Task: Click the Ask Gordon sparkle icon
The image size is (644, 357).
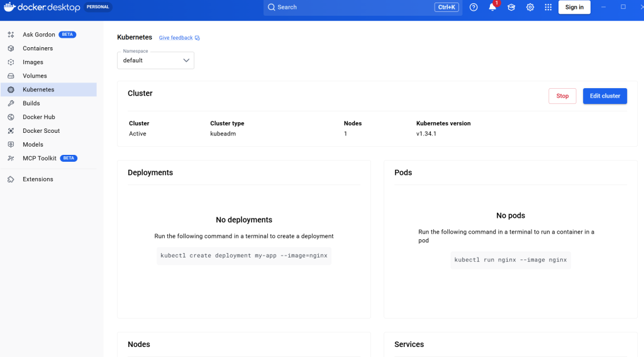Action: pos(11,35)
